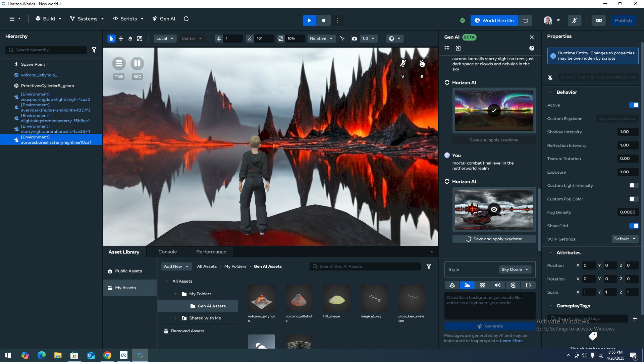Toggle the Active behavior switch

(634, 105)
